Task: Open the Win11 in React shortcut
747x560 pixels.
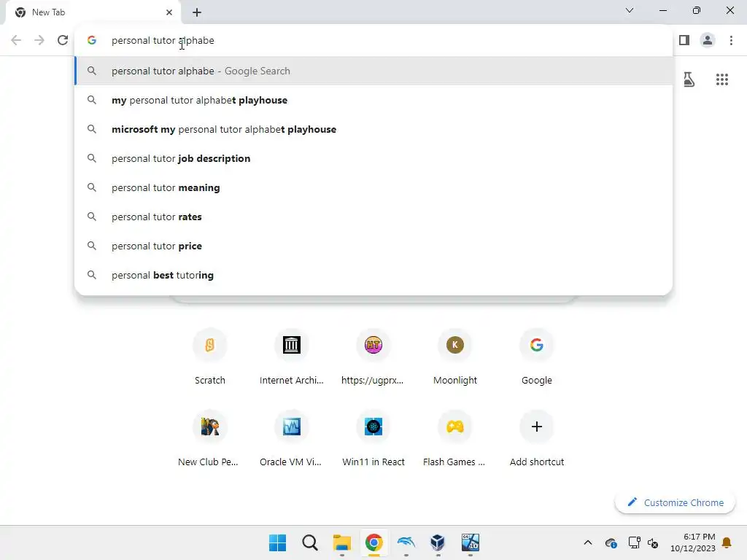Action: (373, 438)
